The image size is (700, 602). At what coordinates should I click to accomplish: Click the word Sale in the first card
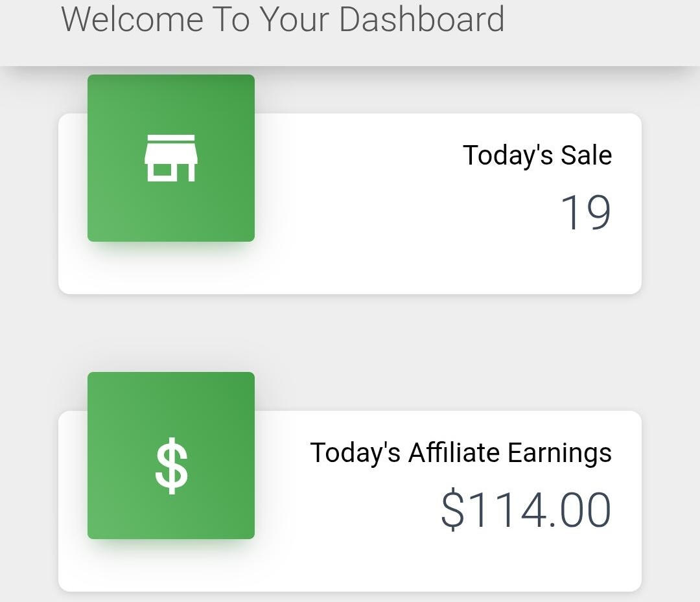[586, 156]
